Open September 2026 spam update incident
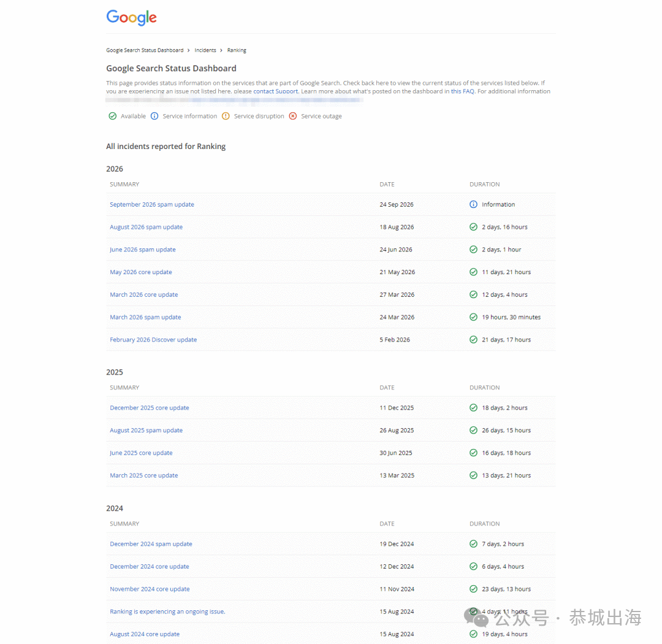Screen dimensions: 662x644 tap(152, 204)
